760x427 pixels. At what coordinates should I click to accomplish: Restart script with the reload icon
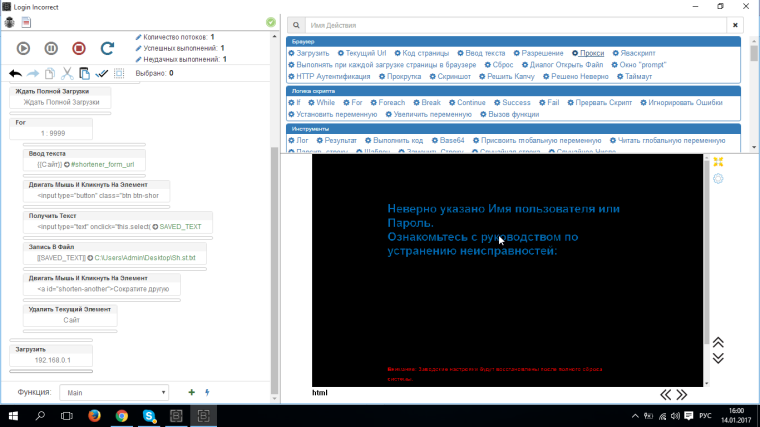(x=107, y=48)
